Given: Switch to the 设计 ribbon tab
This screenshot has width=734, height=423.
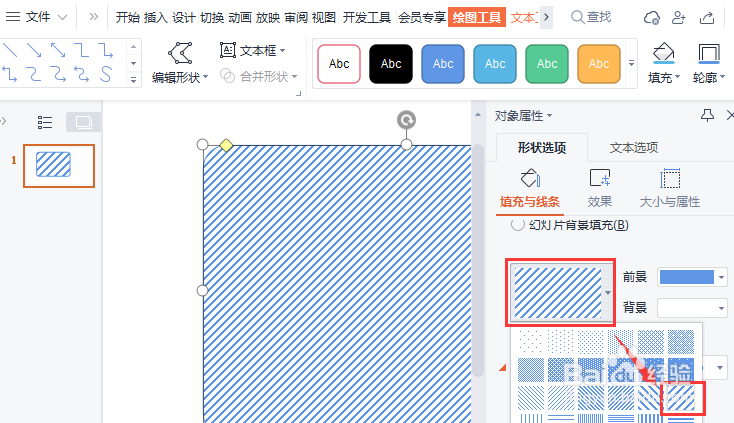Looking at the screenshot, I should (184, 18).
